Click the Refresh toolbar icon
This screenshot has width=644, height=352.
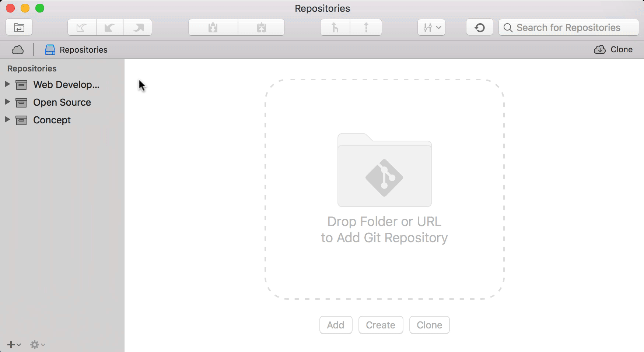tap(479, 27)
